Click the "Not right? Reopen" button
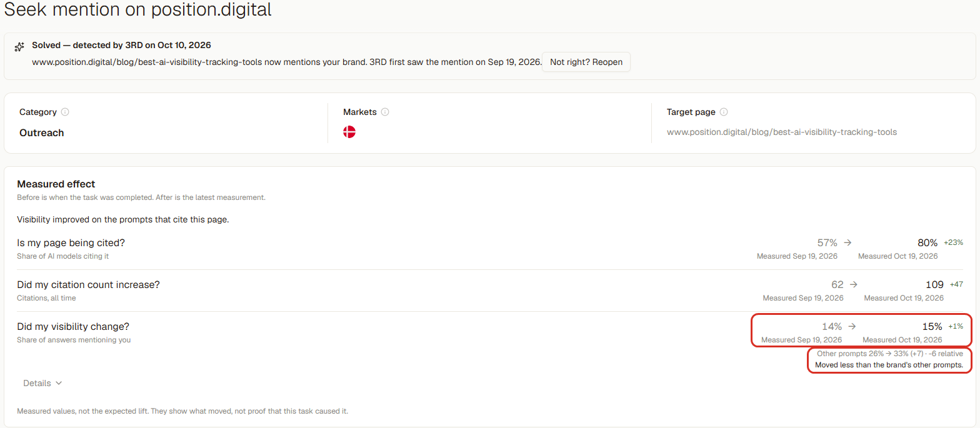This screenshot has height=428, width=980. [x=586, y=62]
